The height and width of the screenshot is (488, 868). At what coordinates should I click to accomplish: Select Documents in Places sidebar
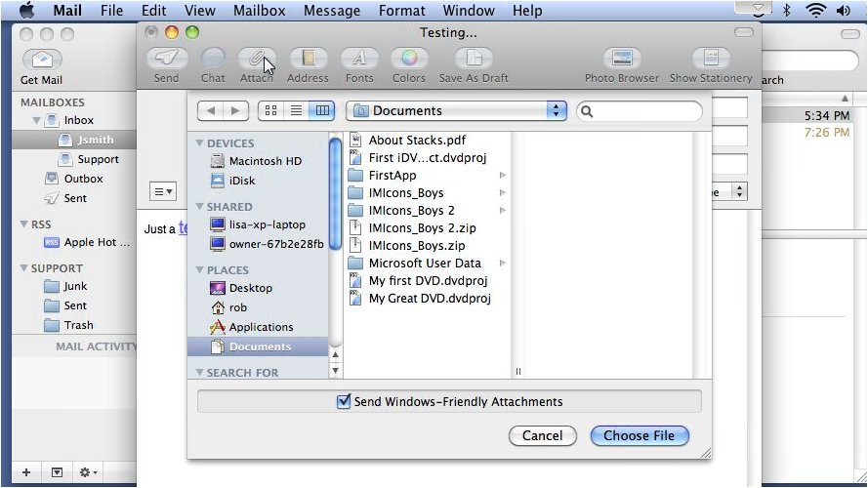258,346
